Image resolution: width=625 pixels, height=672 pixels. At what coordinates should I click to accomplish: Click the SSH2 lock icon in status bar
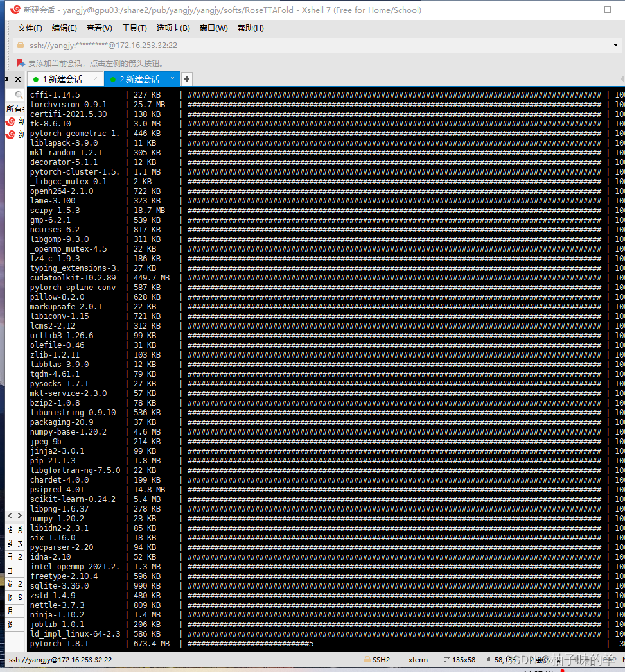point(367,660)
